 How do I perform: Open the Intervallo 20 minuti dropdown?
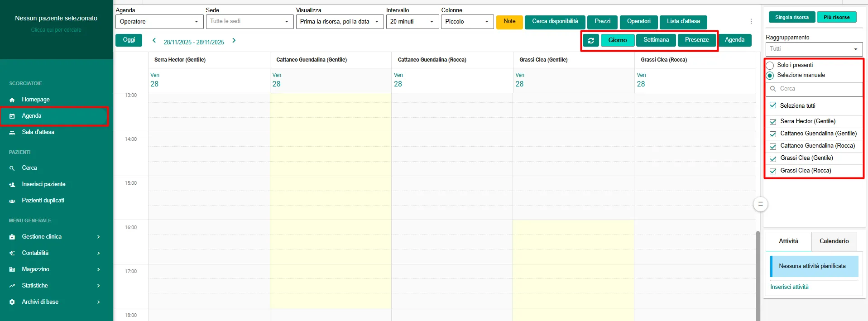[x=412, y=22]
